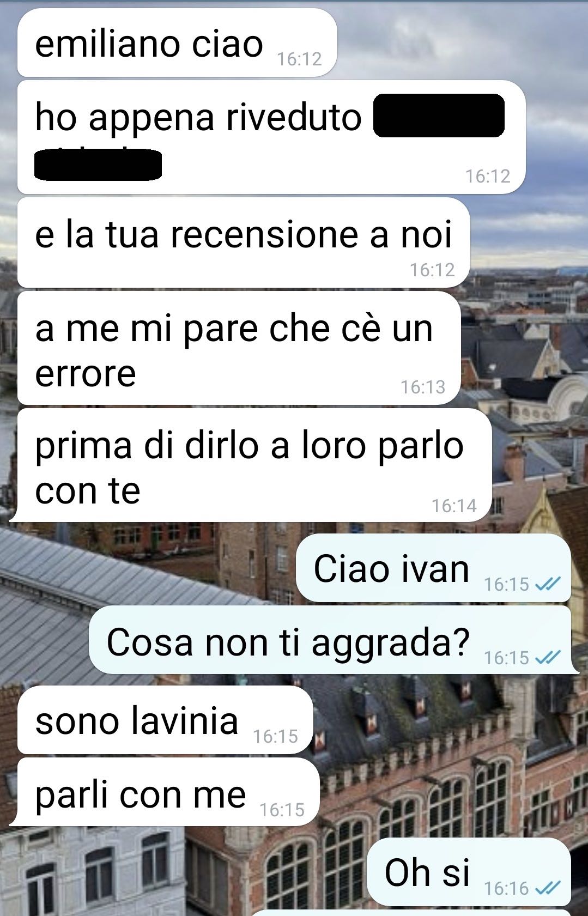The image size is (588, 916).
Task: Click the double-check icon on 'Cosa non ti aggrada?'
Action: coord(548,658)
